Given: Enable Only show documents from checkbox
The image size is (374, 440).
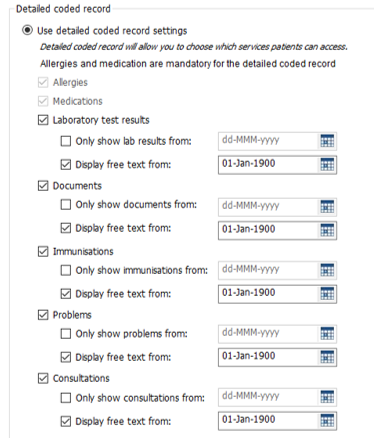Looking at the screenshot, I should [x=66, y=204].
